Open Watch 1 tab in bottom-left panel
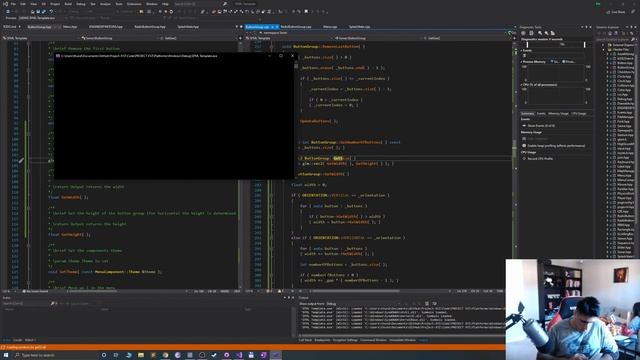 pyautogui.click(x=30, y=340)
